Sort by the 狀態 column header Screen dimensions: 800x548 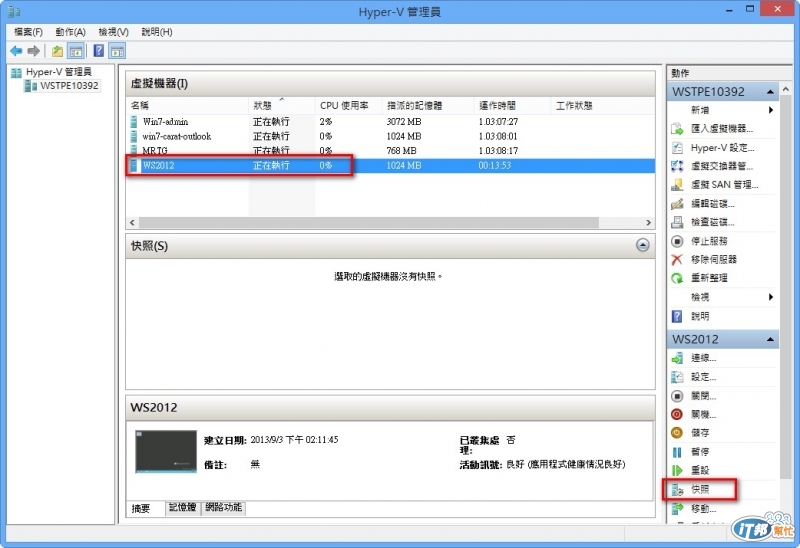pos(282,106)
